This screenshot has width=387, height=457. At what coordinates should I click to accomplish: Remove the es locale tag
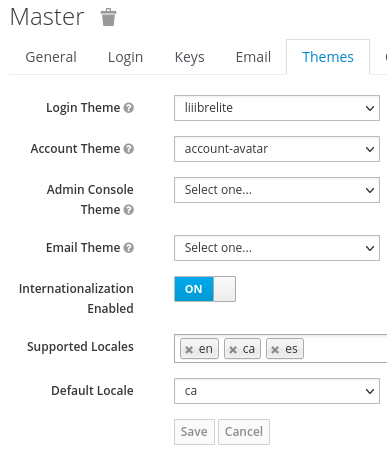point(275,350)
